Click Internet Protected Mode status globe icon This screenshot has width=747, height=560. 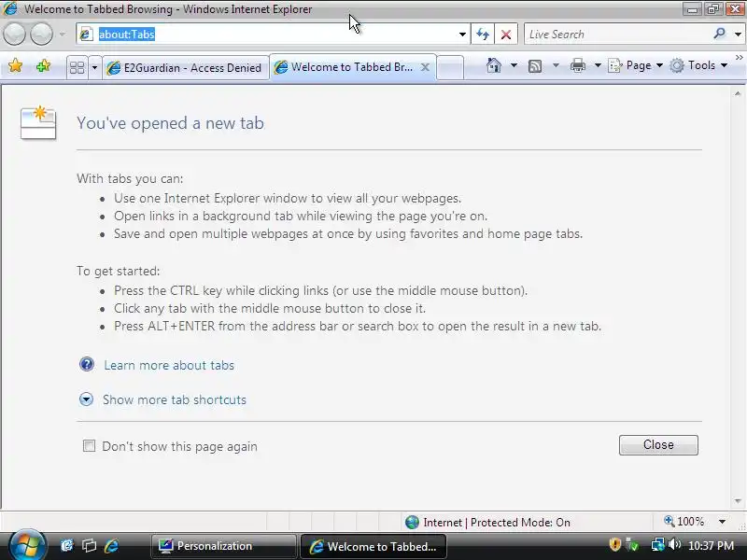(x=412, y=523)
